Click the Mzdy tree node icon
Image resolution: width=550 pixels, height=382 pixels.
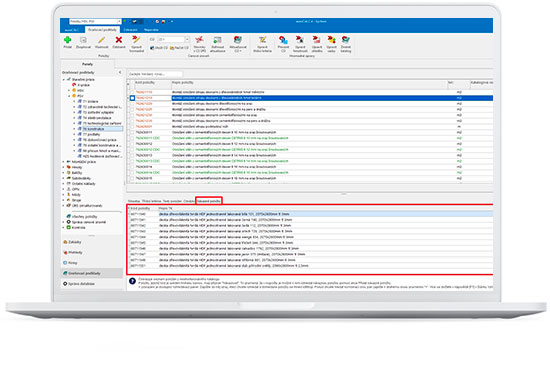[x=69, y=194]
